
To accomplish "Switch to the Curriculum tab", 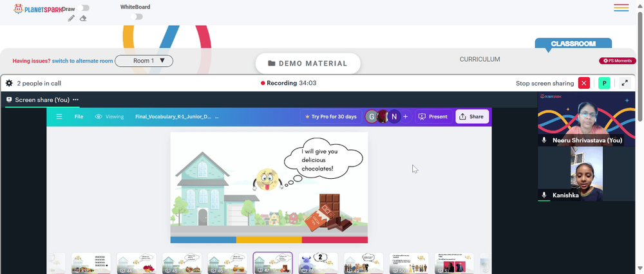I will pyautogui.click(x=480, y=59).
